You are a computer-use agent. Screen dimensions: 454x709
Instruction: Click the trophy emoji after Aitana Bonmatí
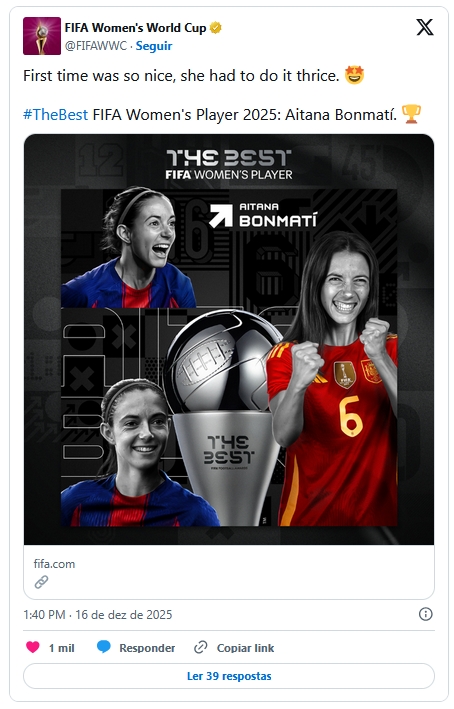pos(411,114)
